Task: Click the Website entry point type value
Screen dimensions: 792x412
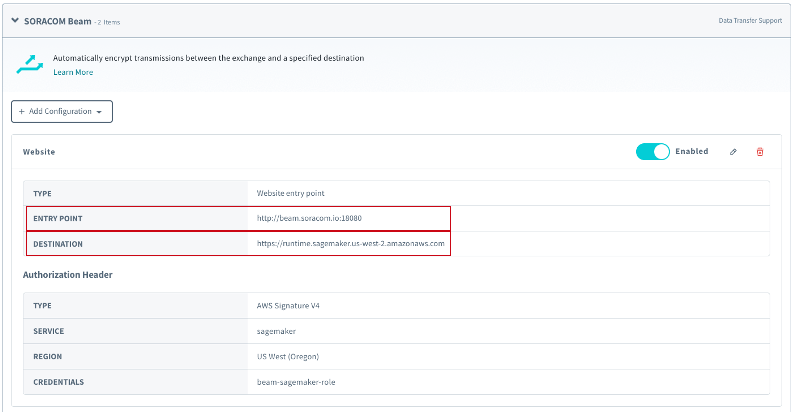Action: [290, 193]
